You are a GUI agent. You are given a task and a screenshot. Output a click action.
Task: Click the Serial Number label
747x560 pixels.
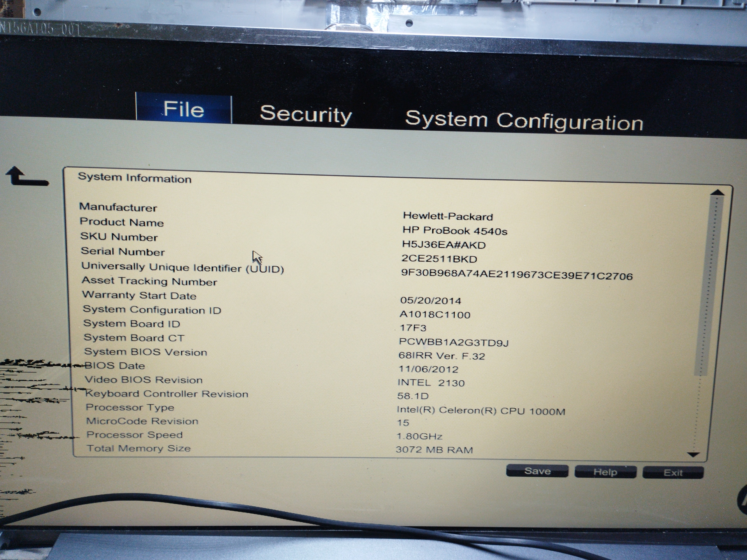pos(123,252)
